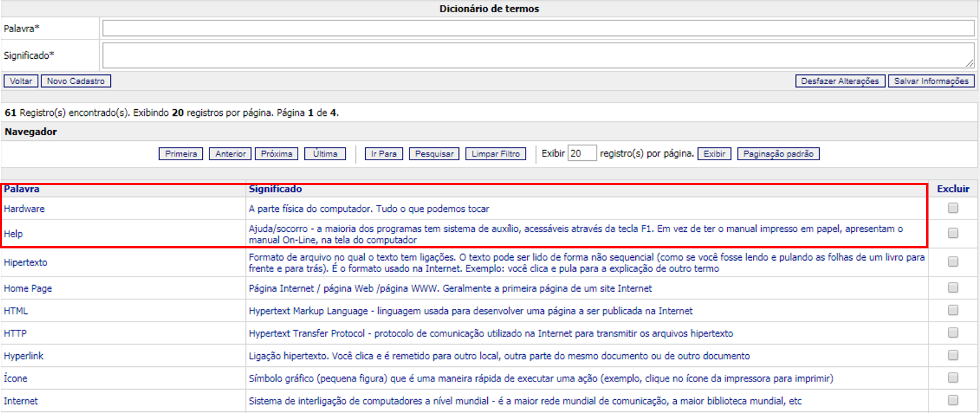Go to first page with Primeira

pos(181,154)
